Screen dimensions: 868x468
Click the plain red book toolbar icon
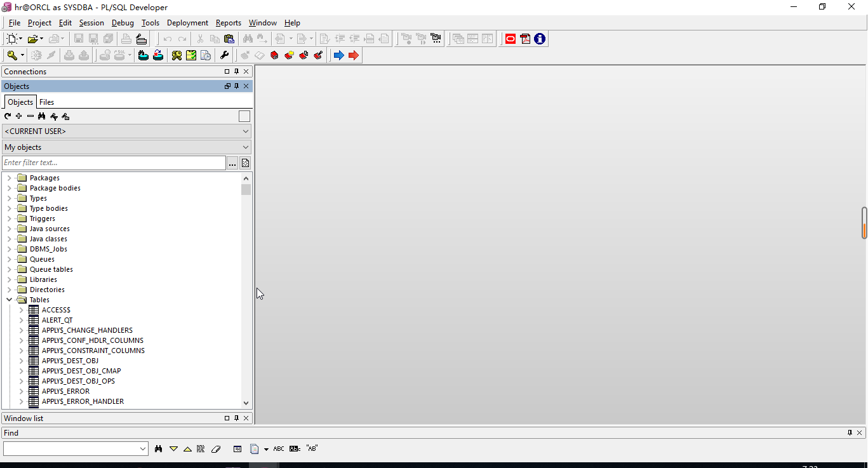tap(274, 55)
